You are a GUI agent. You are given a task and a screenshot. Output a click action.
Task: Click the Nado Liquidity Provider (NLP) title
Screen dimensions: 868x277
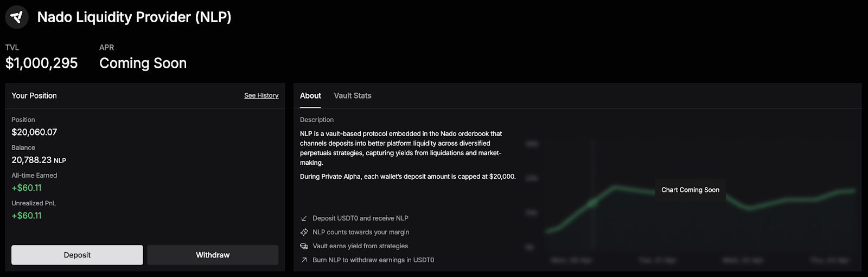tap(134, 17)
